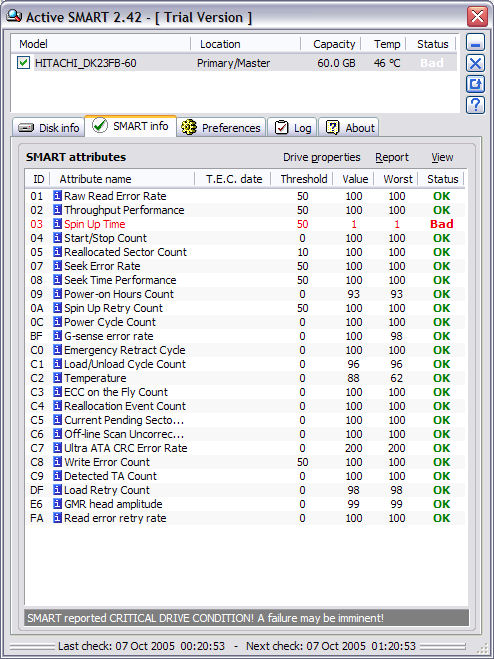The height and width of the screenshot is (659, 494).
Task: Click the drive list Capacity column header
Action: click(x=331, y=44)
